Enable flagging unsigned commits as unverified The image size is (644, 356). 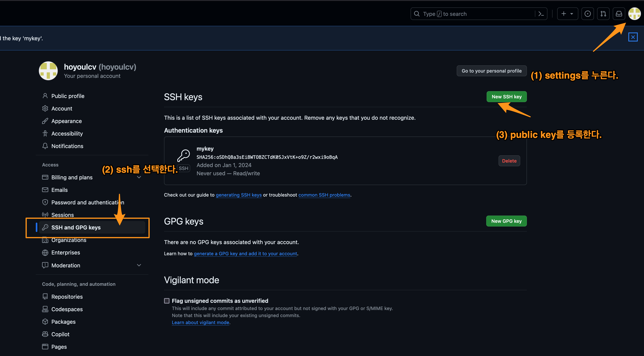coord(167,301)
